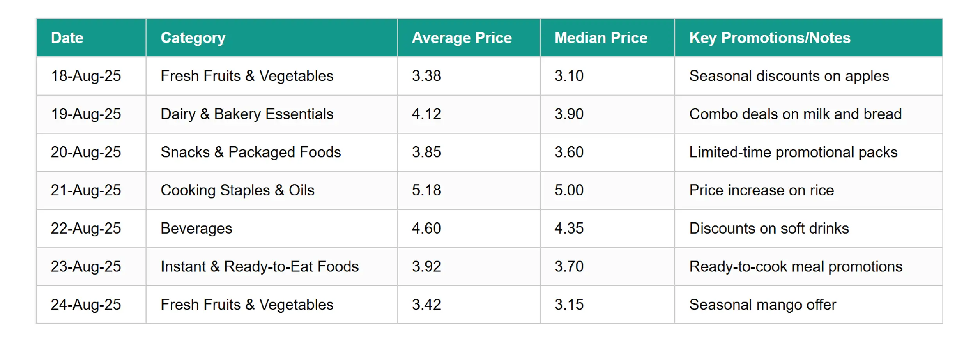This screenshot has height=343, width=980.
Task: Click the Category column header
Action: [x=193, y=38]
